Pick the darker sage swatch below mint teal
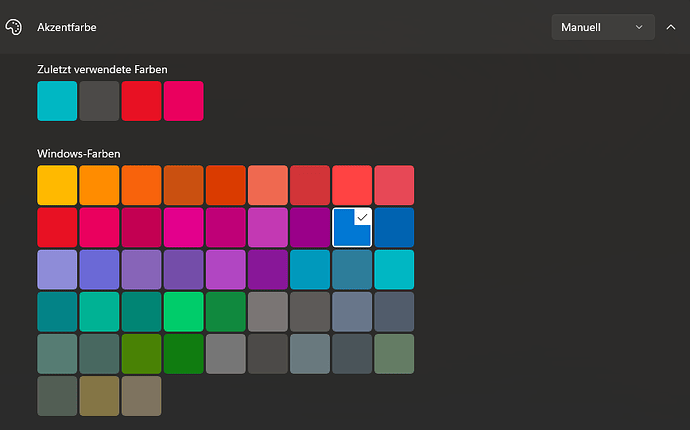690x430 pixels. click(x=99, y=354)
